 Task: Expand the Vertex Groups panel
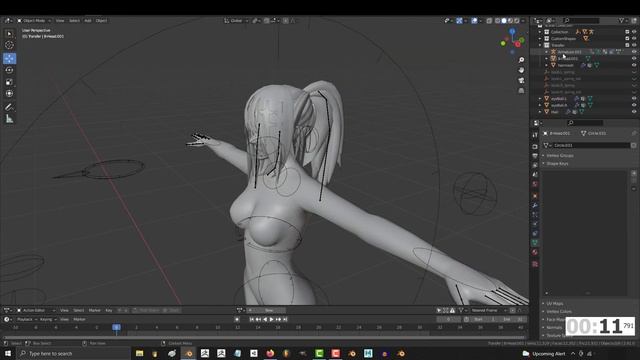coord(560,156)
